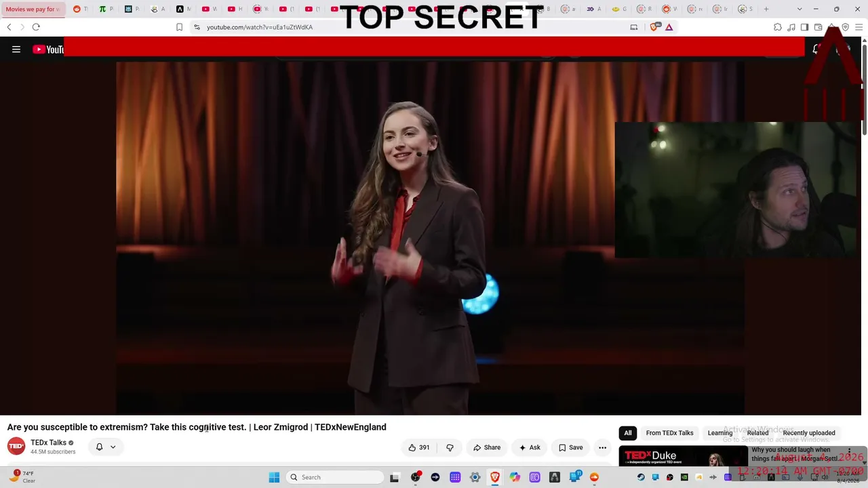Click the Brave browser taskbar icon
The image size is (868, 488).
(495, 477)
